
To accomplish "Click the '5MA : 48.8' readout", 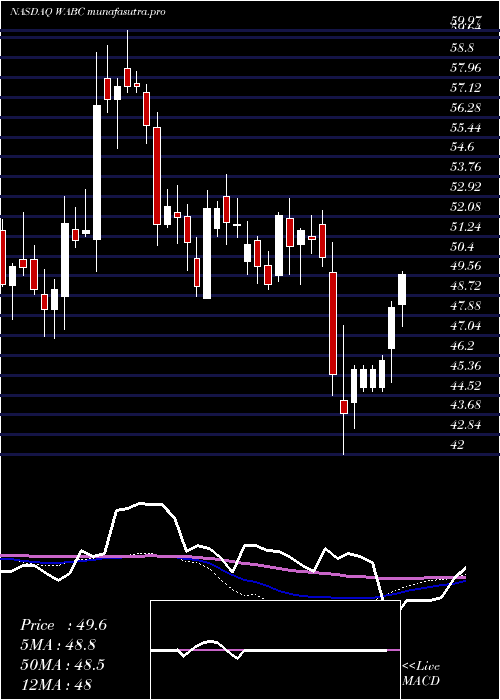I will click(x=58, y=645).
